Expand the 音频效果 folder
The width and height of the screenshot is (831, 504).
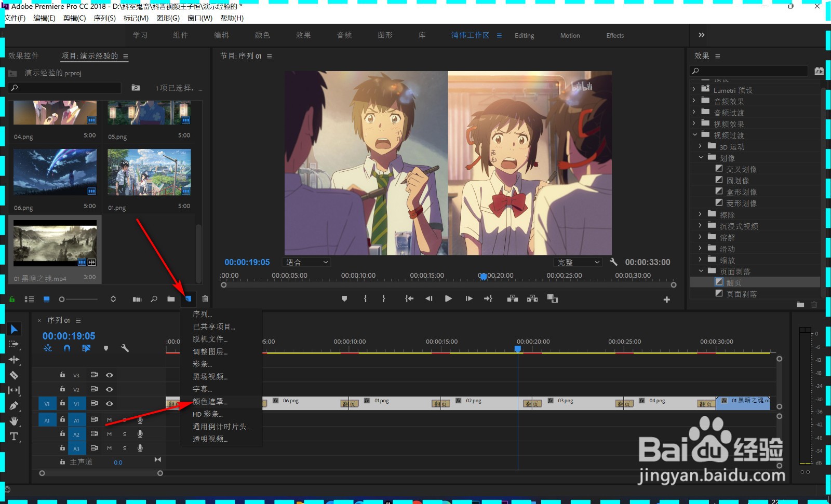(694, 101)
